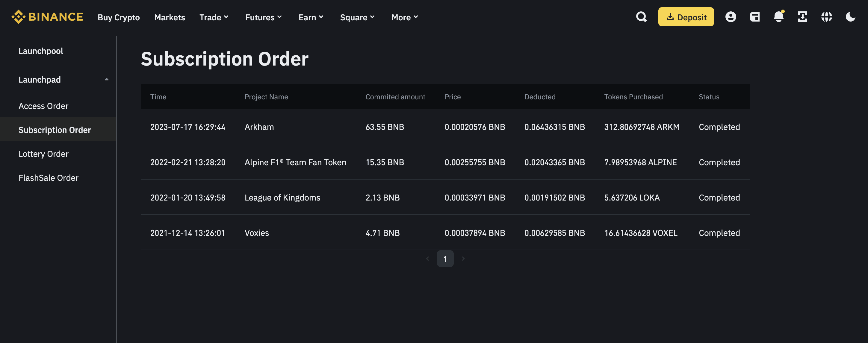The height and width of the screenshot is (343, 868).
Task: Open Lottery Order in sidebar
Action: click(x=43, y=154)
